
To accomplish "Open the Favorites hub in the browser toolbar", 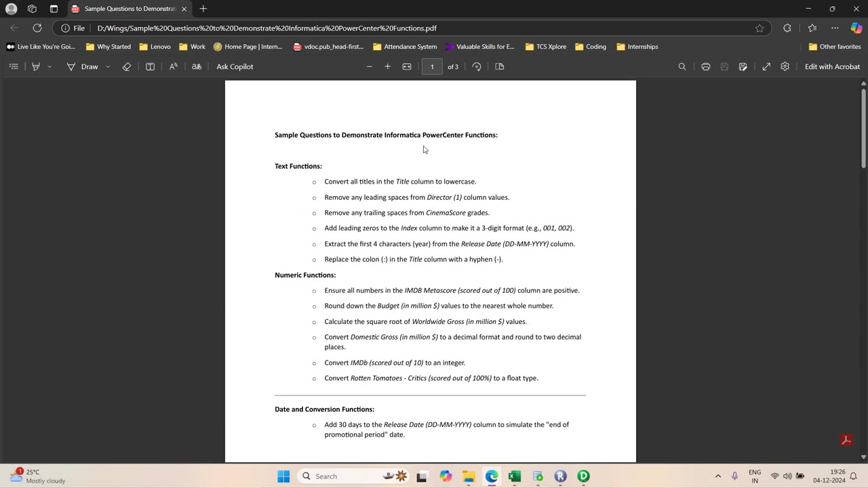I will click(x=812, y=28).
